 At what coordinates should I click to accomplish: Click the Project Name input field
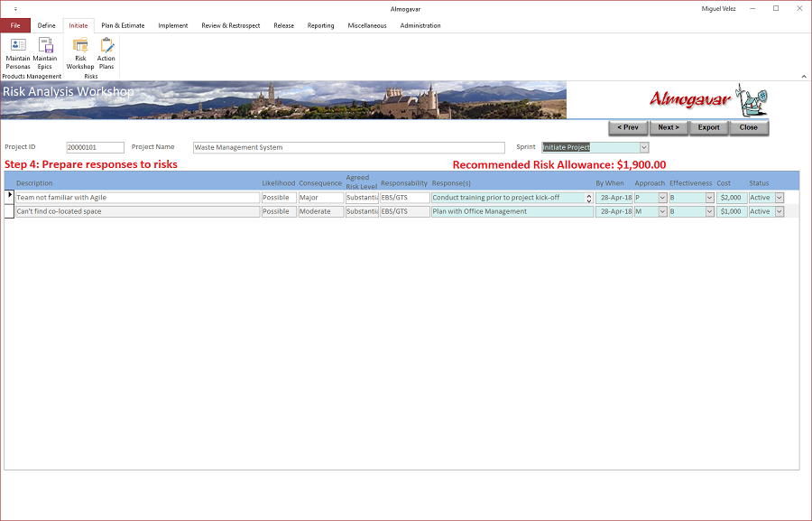point(348,147)
